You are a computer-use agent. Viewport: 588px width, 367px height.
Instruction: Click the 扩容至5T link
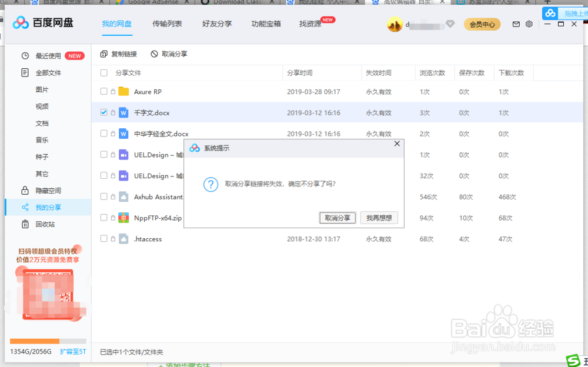pos(73,352)
